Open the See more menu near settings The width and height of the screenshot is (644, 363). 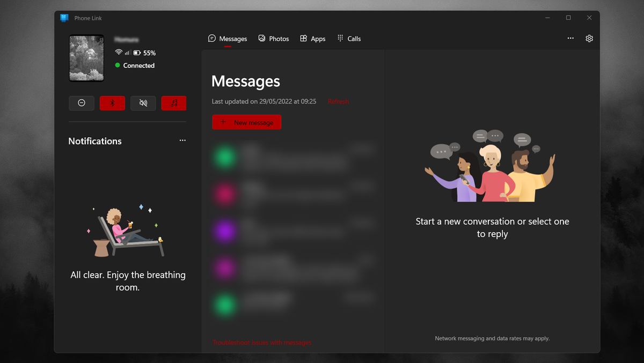click(x=570, y=38)
